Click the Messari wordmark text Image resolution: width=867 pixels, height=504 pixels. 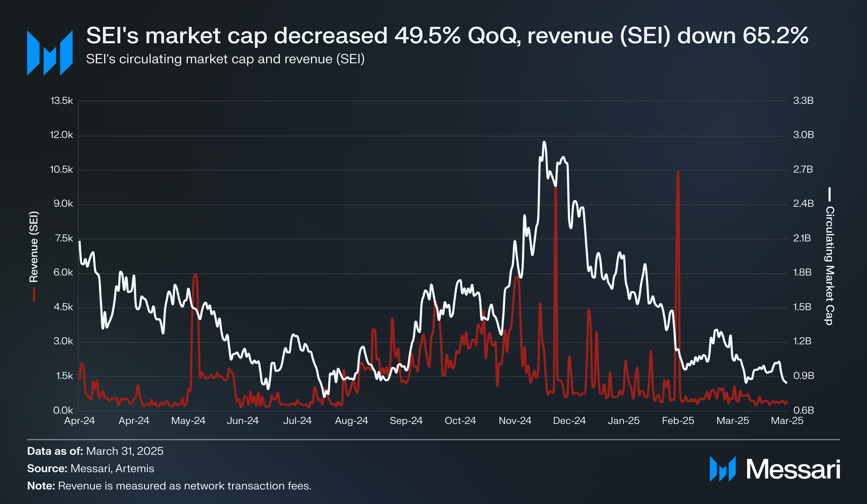click(x=793, y=470)
